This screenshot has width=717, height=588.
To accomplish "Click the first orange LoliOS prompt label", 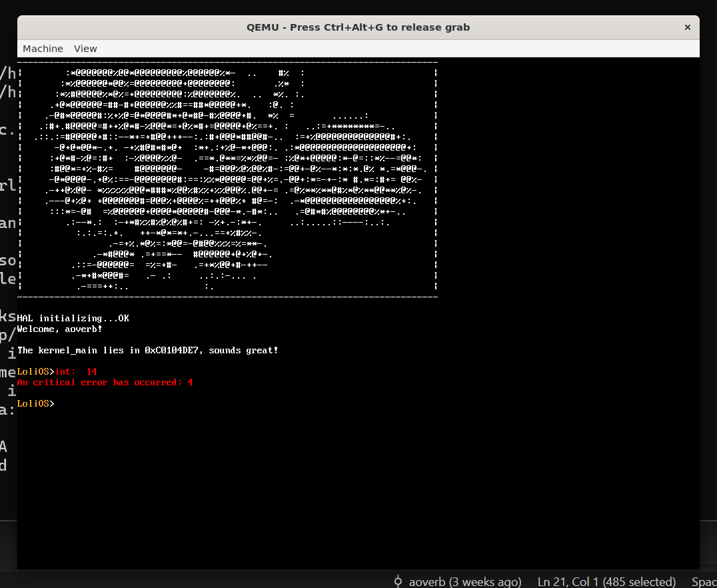I will [x=35, y=371].
